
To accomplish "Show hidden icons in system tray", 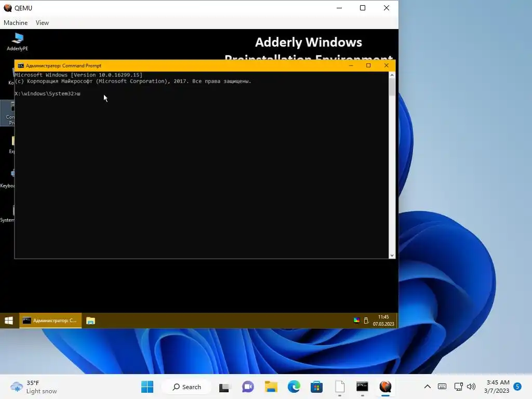I will tap(428, 387).
